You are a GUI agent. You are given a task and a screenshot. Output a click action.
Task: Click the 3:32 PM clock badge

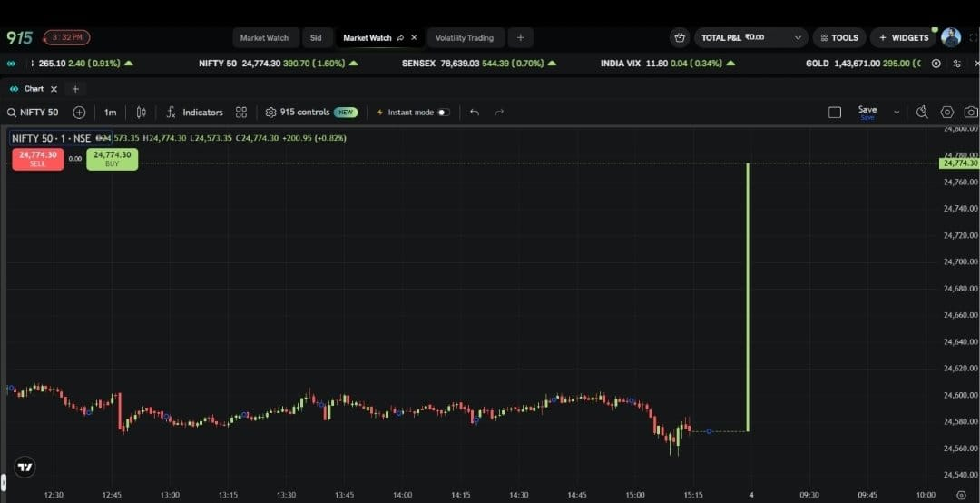tap(67, 37)
